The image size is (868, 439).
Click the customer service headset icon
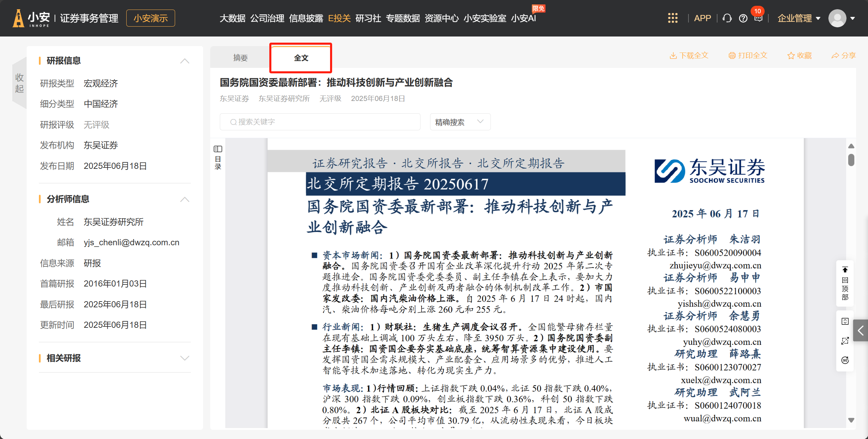[727, 18]
